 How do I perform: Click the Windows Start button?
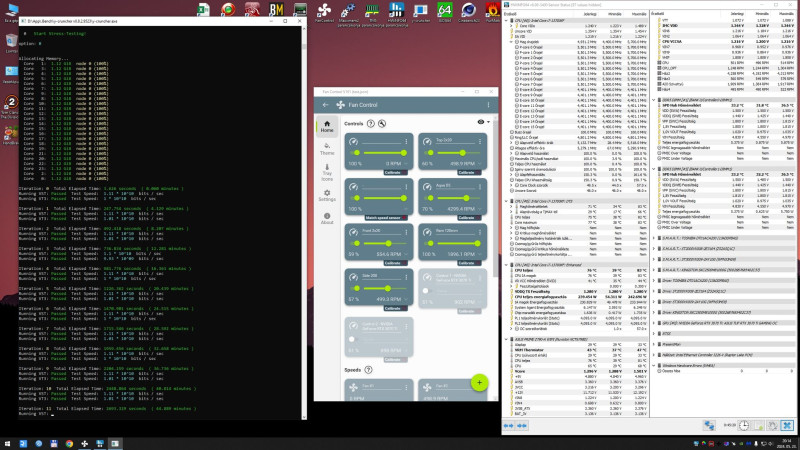click(7, 444)
